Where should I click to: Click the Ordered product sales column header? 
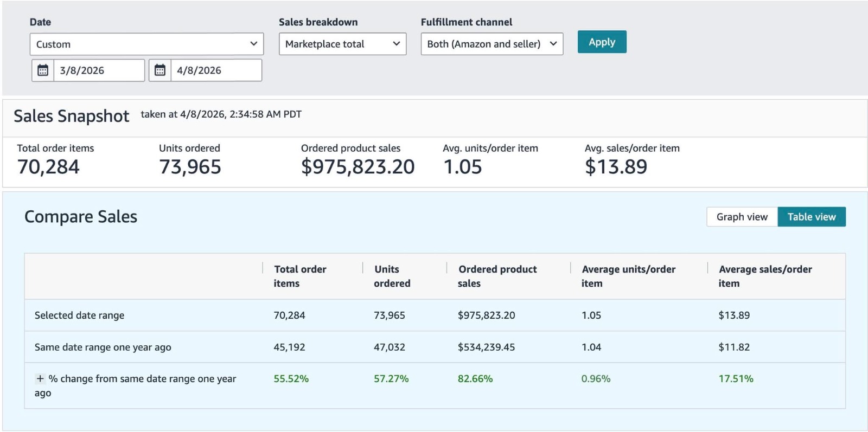point(497,276)
